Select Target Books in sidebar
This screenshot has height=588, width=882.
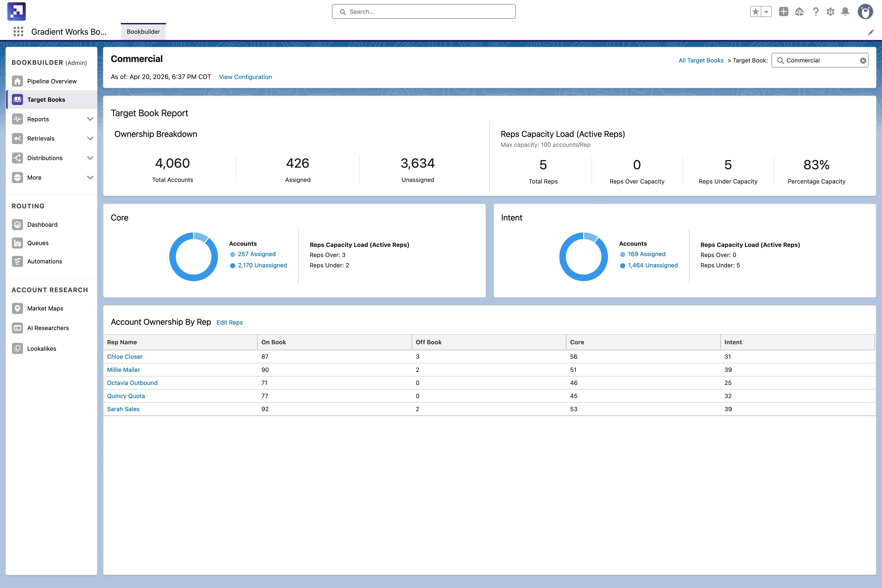tap(46, 99)
